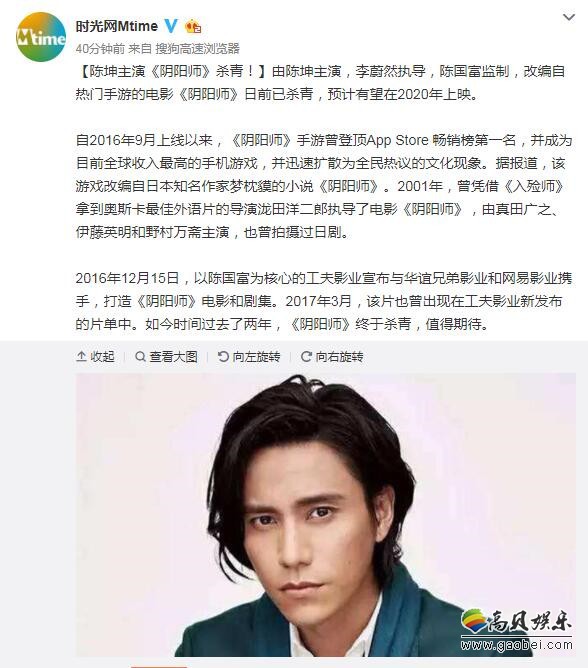Click 查看大图 to view large image
This screenshot has height=668, width=588.
[x=166, y=357]
